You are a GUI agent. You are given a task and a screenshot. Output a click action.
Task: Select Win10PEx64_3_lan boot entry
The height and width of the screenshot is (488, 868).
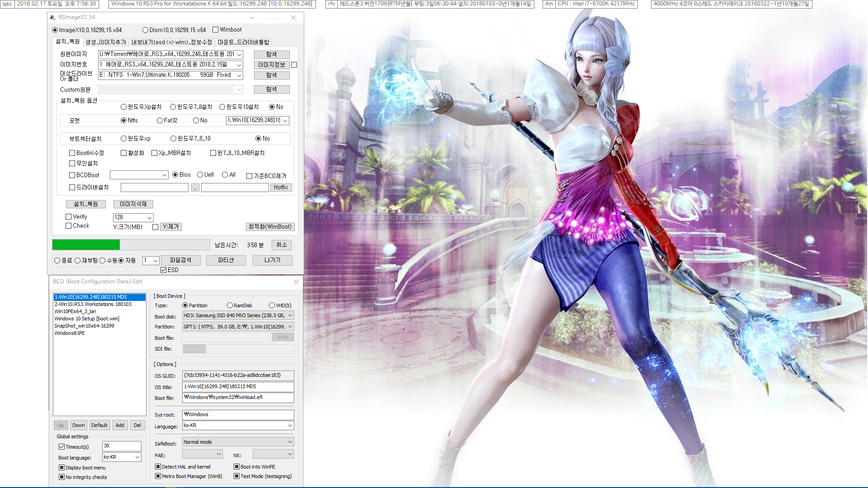pos(75,312)
